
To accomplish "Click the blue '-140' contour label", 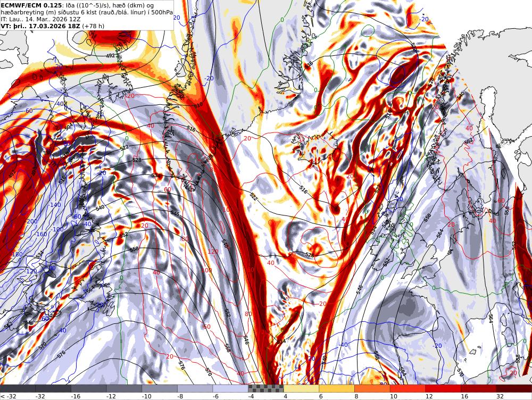I will 55,205.
